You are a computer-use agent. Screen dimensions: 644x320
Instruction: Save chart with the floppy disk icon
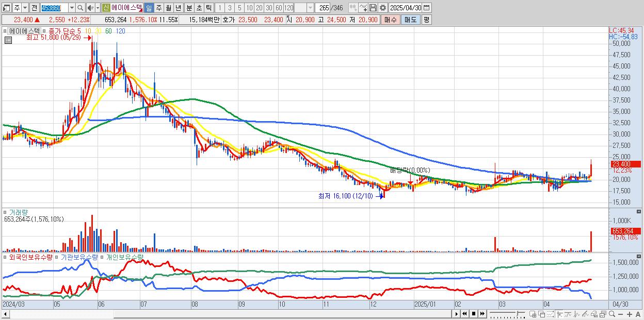click(373, 8)
